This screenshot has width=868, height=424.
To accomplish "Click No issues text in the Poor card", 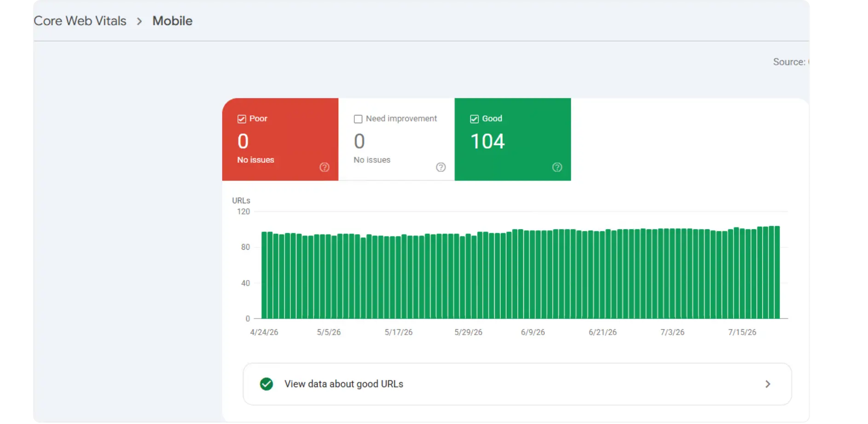I will tap(256, 160).
